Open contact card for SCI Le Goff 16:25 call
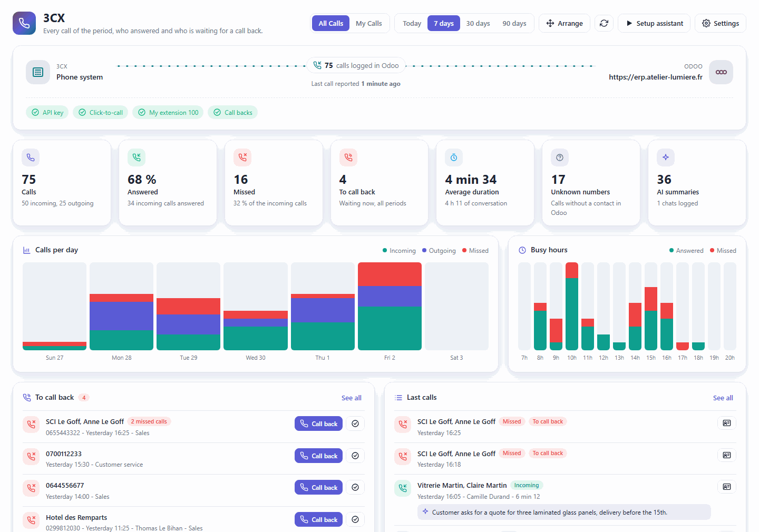 click(x=727, y=423)
